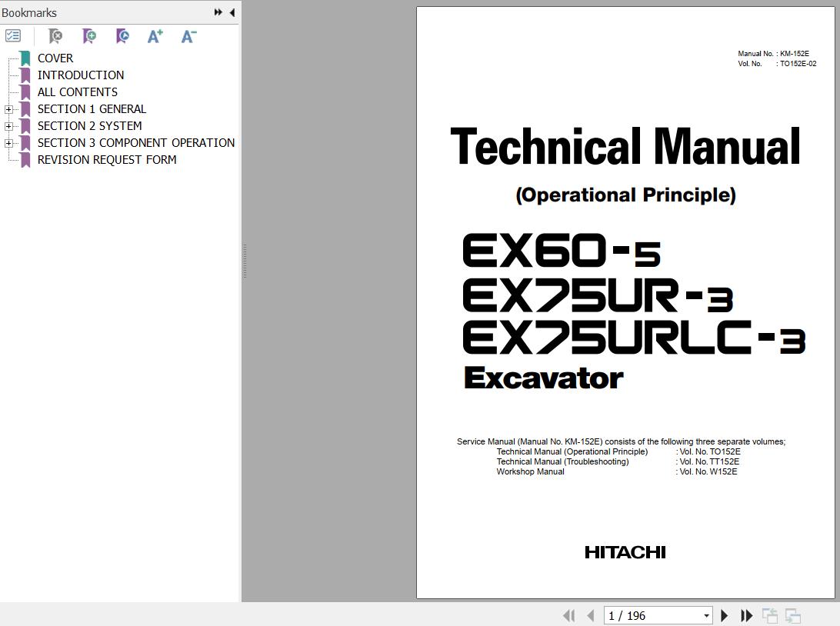Open the bookmarks options list icon
Image resolution: width=840 pixels, height=626 pixels.
point(13,36)
